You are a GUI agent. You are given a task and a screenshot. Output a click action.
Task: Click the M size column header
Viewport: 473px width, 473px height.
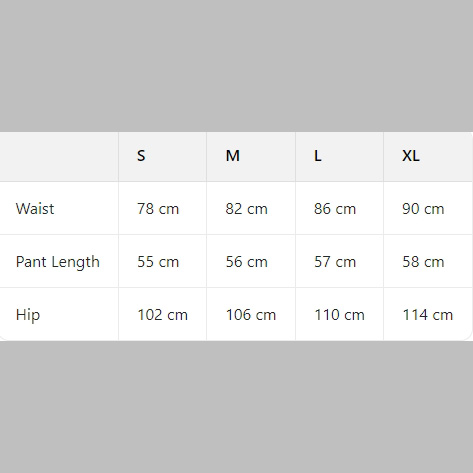pos(251,157)
